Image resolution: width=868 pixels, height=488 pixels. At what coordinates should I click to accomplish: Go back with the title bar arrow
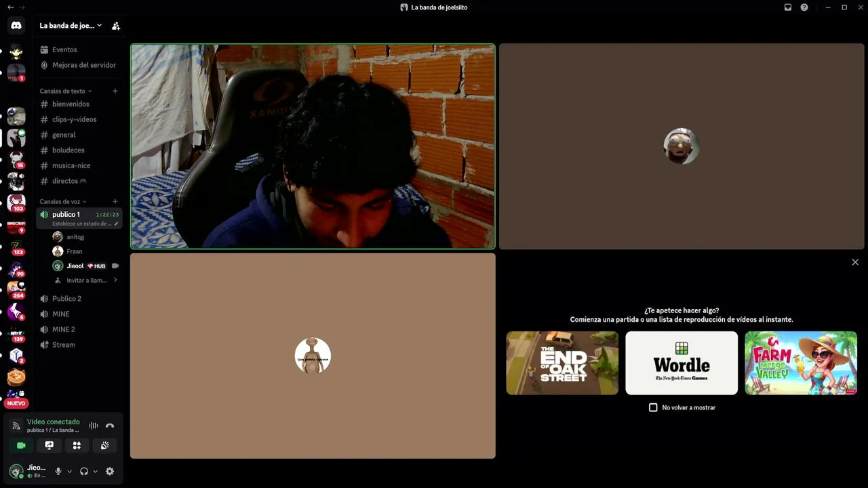tap(10, 7)
